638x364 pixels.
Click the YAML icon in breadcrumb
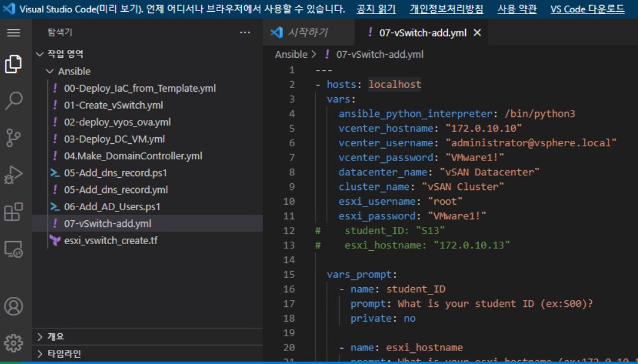(x=327, y=54)
